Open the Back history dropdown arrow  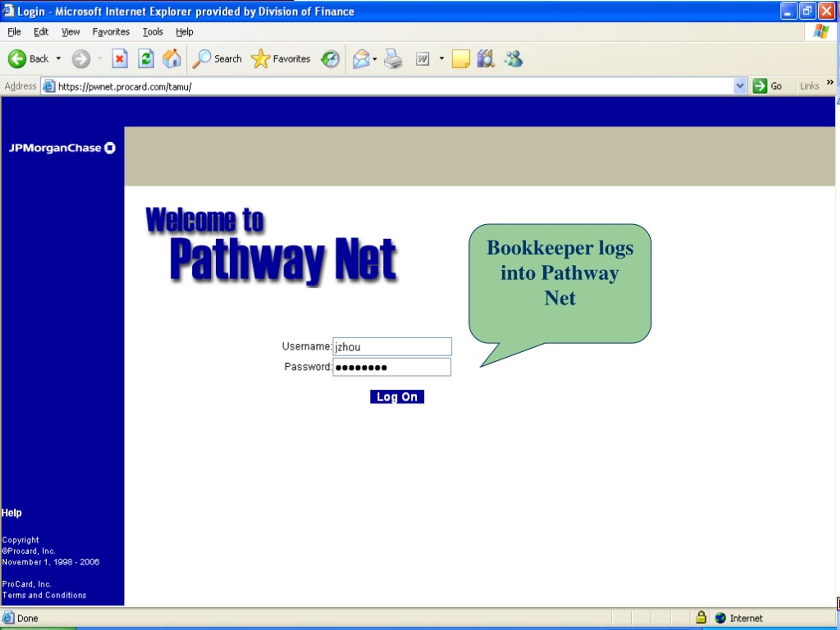(x=58, y=58)
